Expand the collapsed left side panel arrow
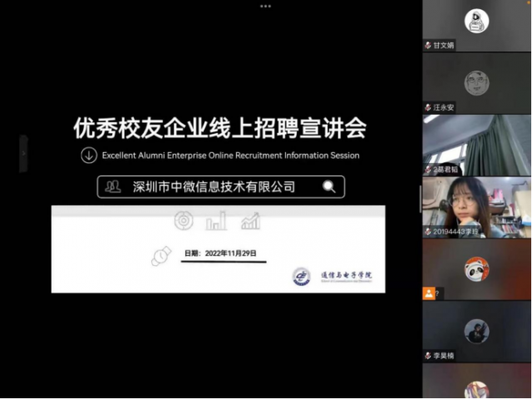This screenshot has height=399, width=532. [23, 154]
